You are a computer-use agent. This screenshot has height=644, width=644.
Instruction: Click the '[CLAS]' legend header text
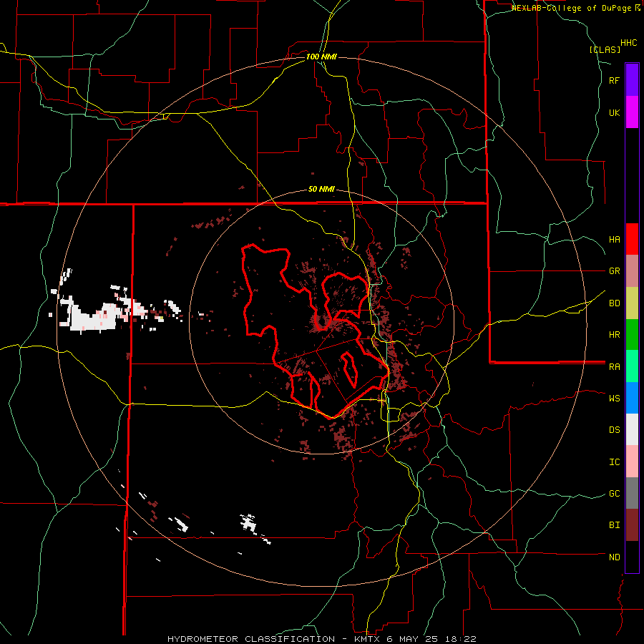coord(605,50)
